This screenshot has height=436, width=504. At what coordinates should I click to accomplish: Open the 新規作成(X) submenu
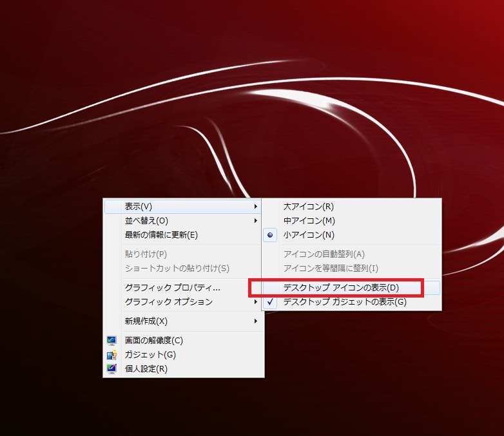click(182, 321)
